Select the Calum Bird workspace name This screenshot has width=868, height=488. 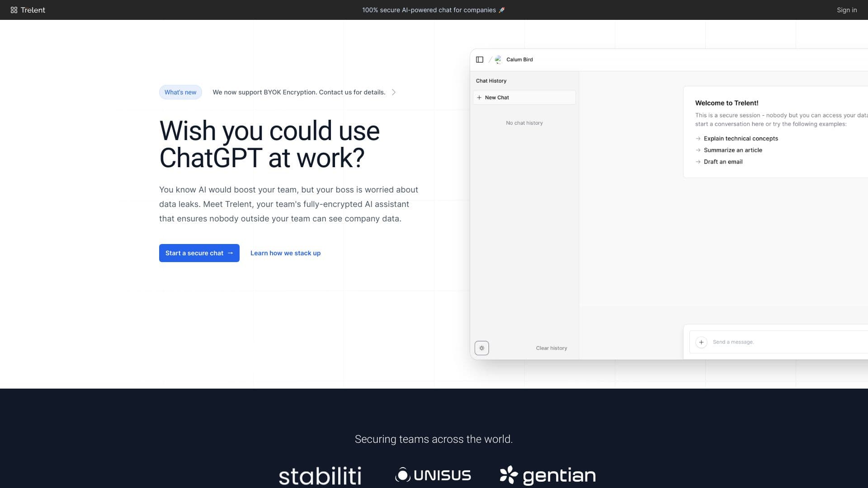pos(519,60)
